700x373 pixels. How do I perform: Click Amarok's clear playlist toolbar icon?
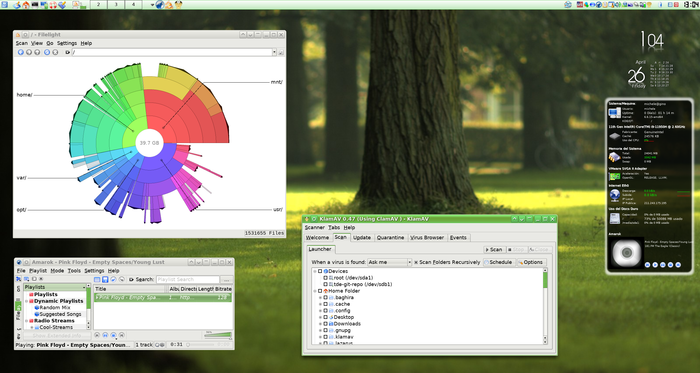pyautogui.click(x=97, y=279)
